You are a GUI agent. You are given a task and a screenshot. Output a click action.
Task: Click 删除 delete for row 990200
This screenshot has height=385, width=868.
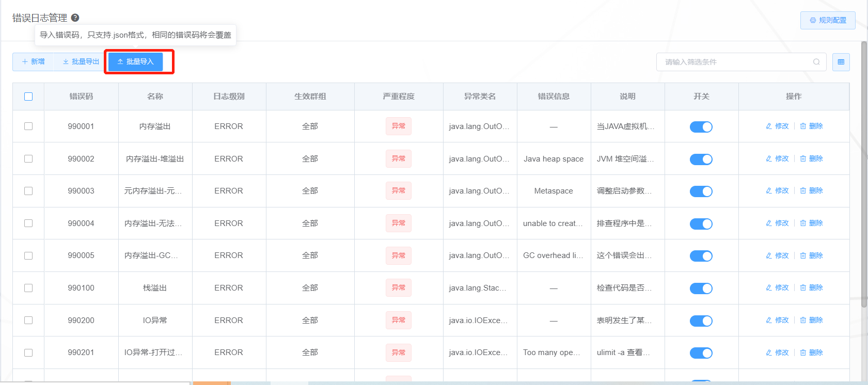point(811,320)
